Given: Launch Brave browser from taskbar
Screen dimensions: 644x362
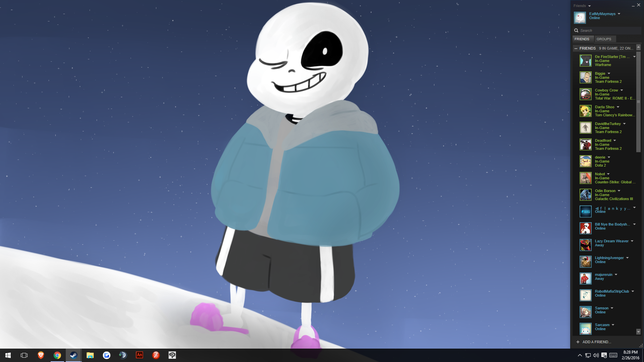Looking at the screenshot, I should point(41,355).
